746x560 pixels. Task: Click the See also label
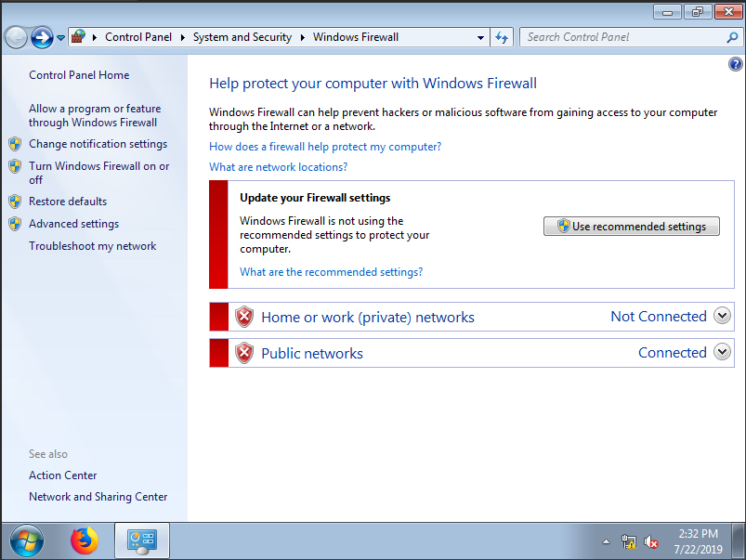click(48, 454)
